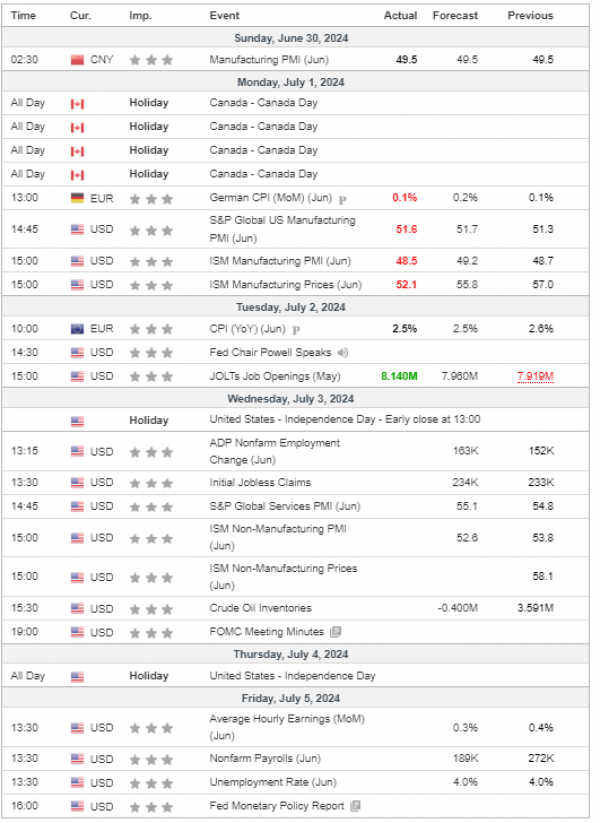This screenshot has height=823, width=600.
Task: Click the US flag in the Nonfarm Payrolls row
Action: (77, 759)
